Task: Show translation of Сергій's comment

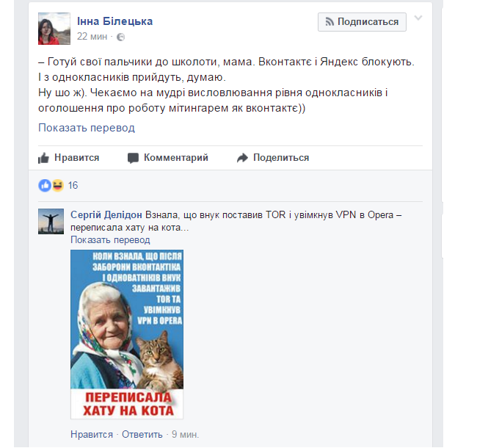Action: [x=110, y=240]
